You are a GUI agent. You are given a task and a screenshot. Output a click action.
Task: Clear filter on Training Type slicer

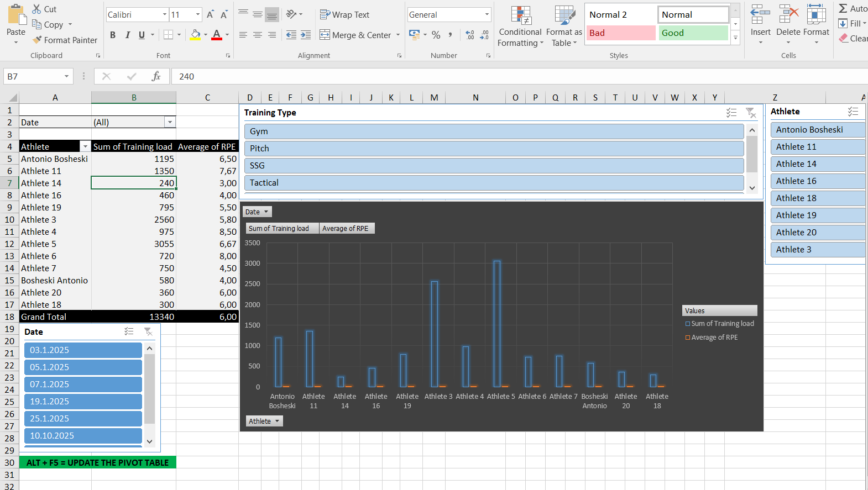(750, 112)
